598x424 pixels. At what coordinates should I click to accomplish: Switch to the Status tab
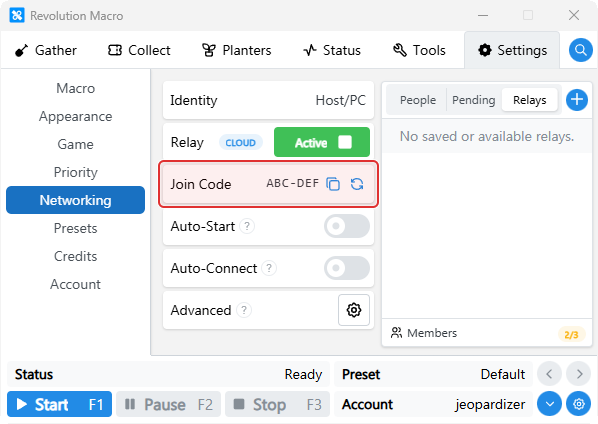(x=332, y=50)
